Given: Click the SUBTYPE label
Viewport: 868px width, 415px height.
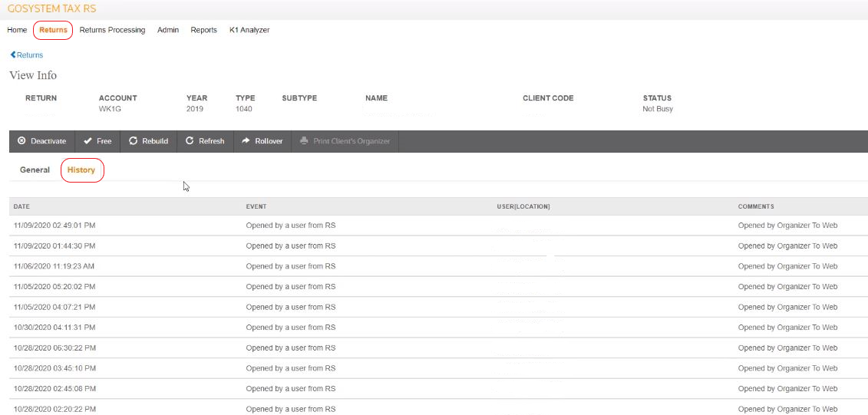Looking at the screenshot, I should pos(299,98).
